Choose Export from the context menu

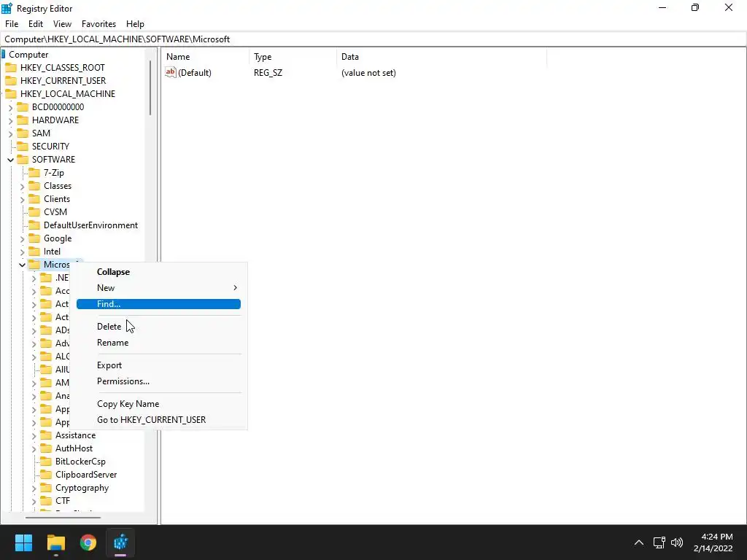(158, 365)
